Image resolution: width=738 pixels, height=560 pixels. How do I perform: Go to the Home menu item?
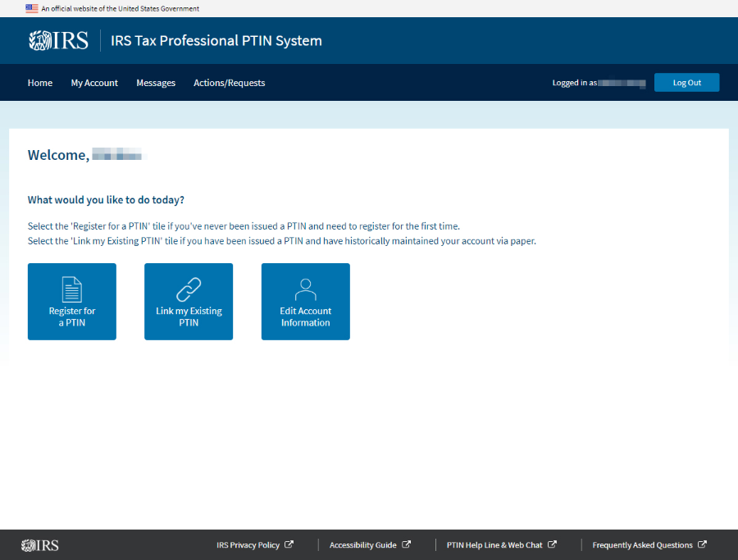(x=40, y=83)
